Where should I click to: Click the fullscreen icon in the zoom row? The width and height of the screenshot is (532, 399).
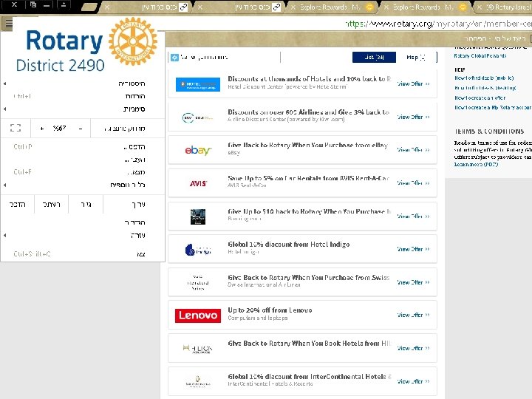(x=16, y=129)
